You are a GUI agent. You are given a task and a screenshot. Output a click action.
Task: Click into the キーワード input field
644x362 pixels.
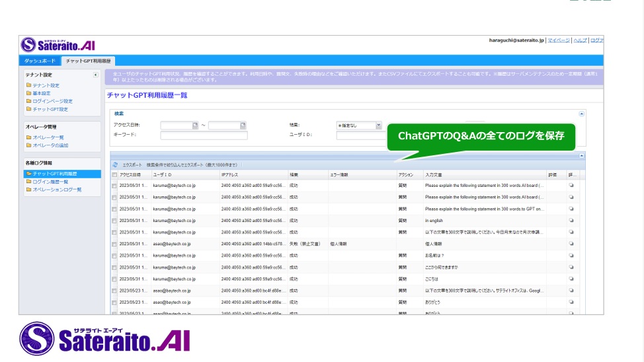coord(204,135)
